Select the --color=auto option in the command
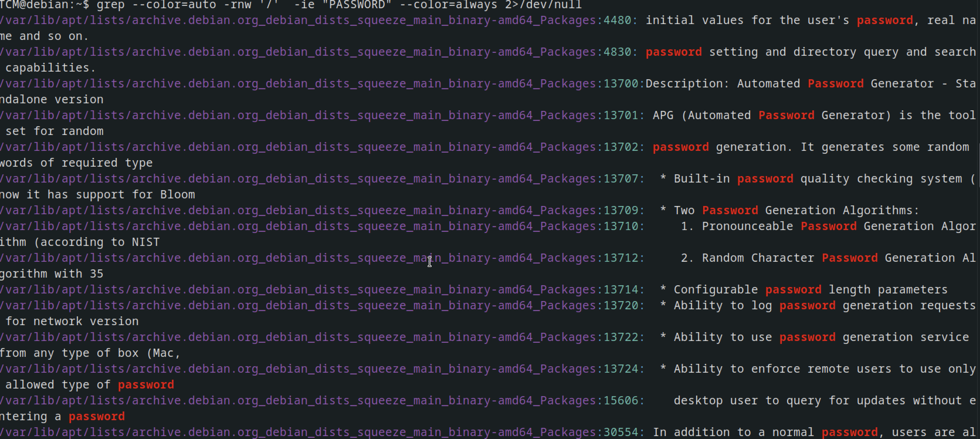The image size is (980, 439). coord(174,5)
